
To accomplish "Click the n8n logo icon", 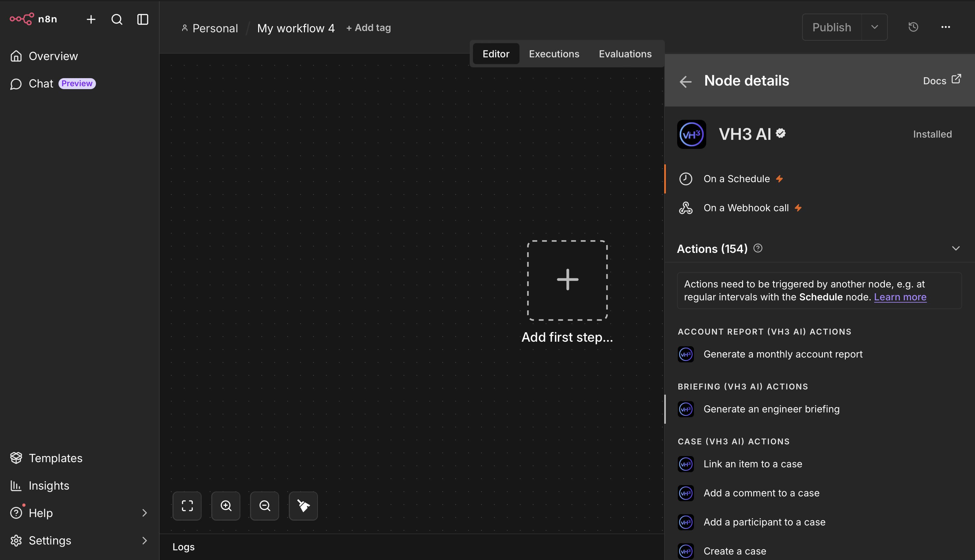I will (x=22, y=19).
